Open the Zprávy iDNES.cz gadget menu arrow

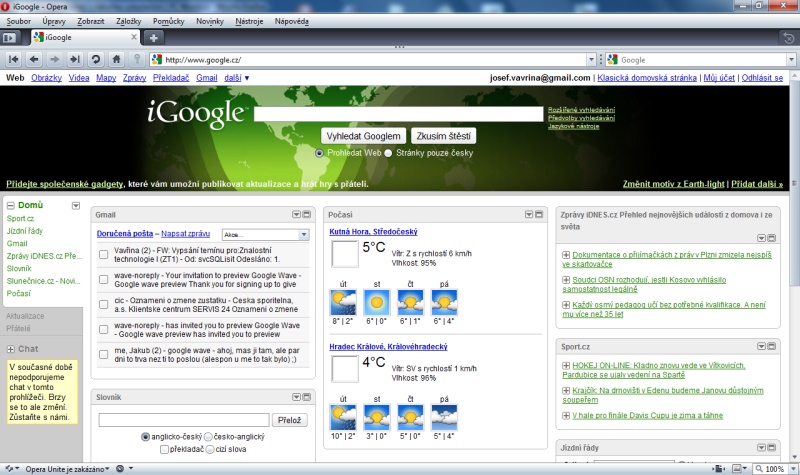coord(761,238)
